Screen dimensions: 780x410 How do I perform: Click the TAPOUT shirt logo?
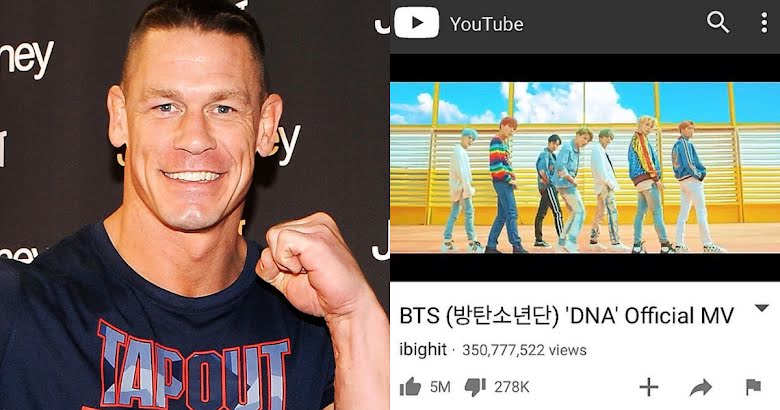194,368
